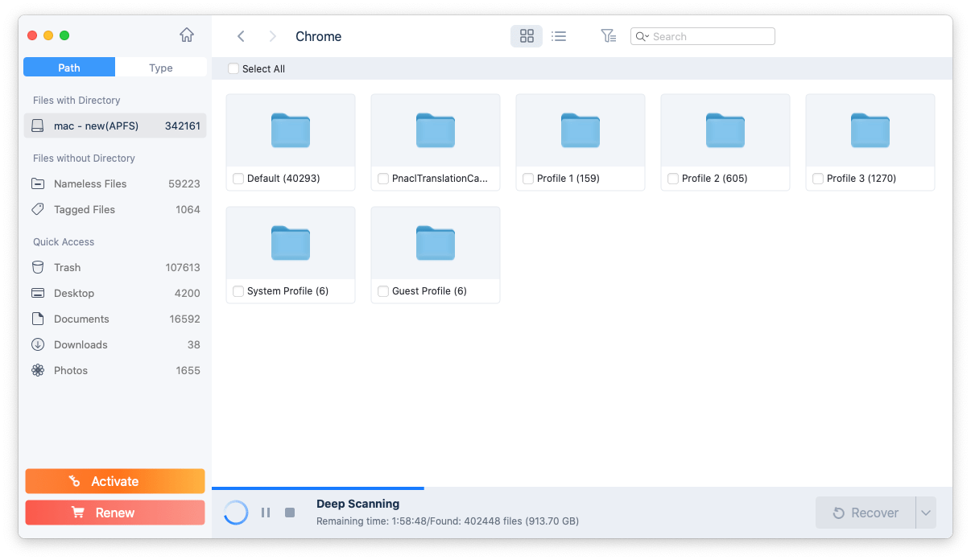
Task: Tick the Default (40293) checkbox
Action: click(x=238, y=179)
